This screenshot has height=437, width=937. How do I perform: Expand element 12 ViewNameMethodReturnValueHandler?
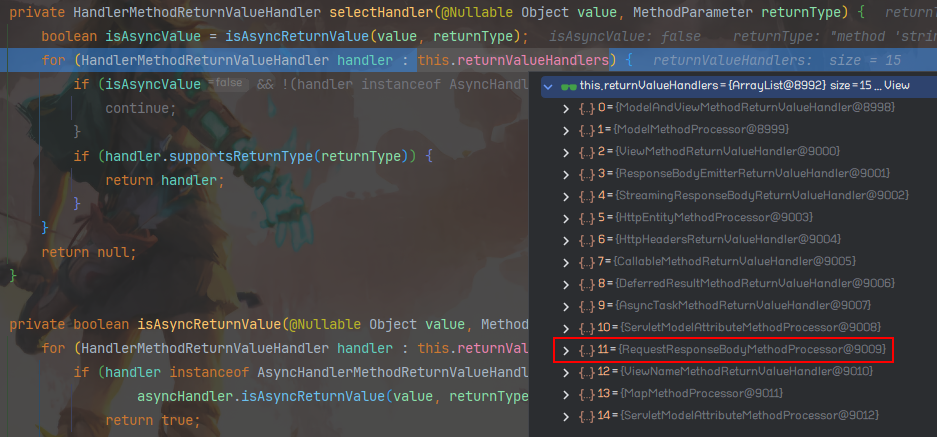tap(566, 372)
